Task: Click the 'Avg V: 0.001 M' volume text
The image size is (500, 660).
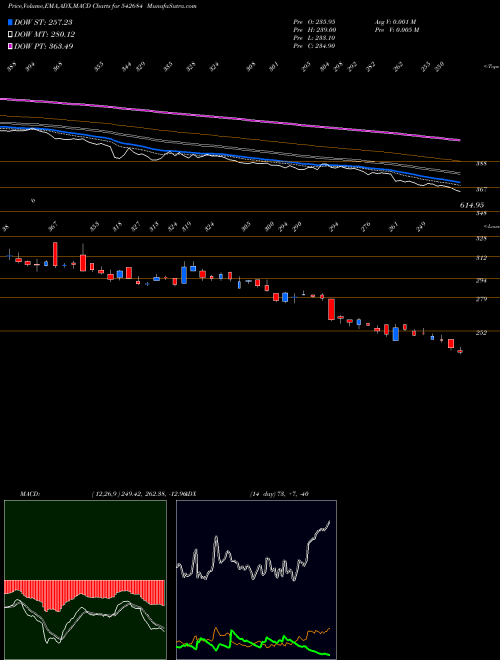Action: point(395,21)
